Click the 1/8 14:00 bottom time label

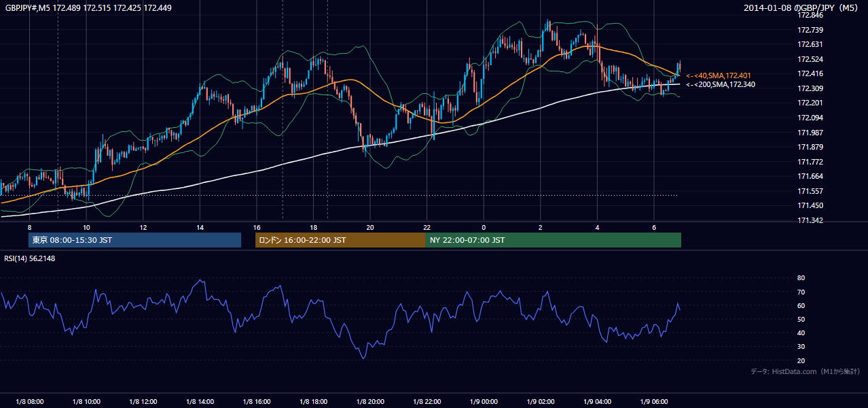tap(200, 402)
